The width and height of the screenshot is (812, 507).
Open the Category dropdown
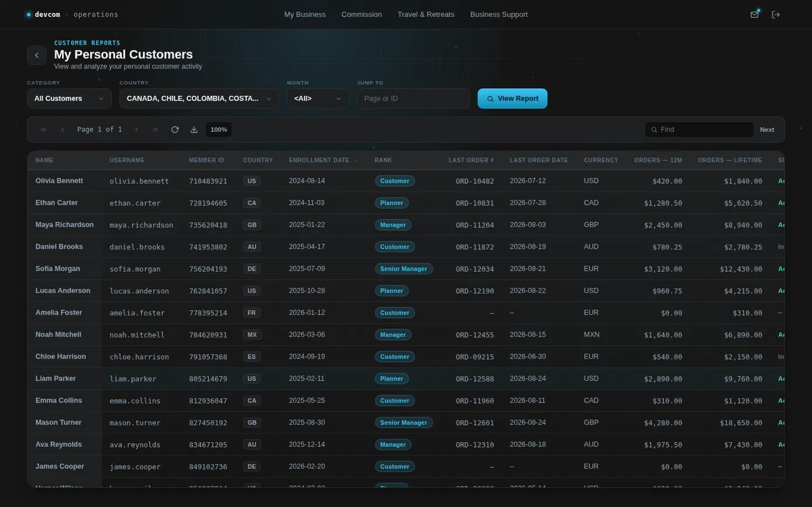pos(69,98)
